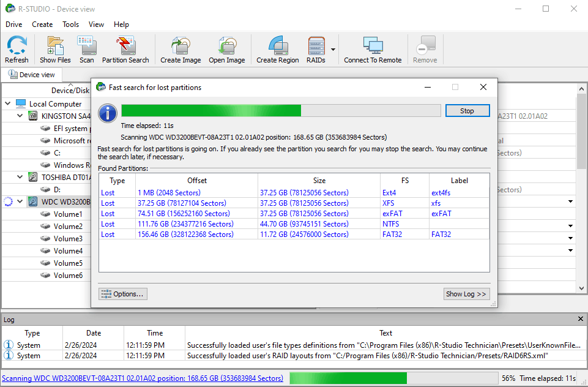Start Scan using the toolbar icon

87,49
